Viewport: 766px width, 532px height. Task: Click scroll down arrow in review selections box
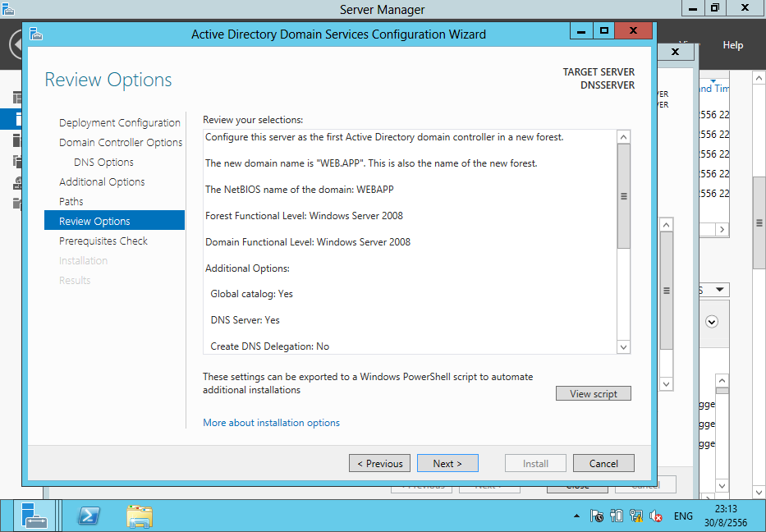(623, 347)
